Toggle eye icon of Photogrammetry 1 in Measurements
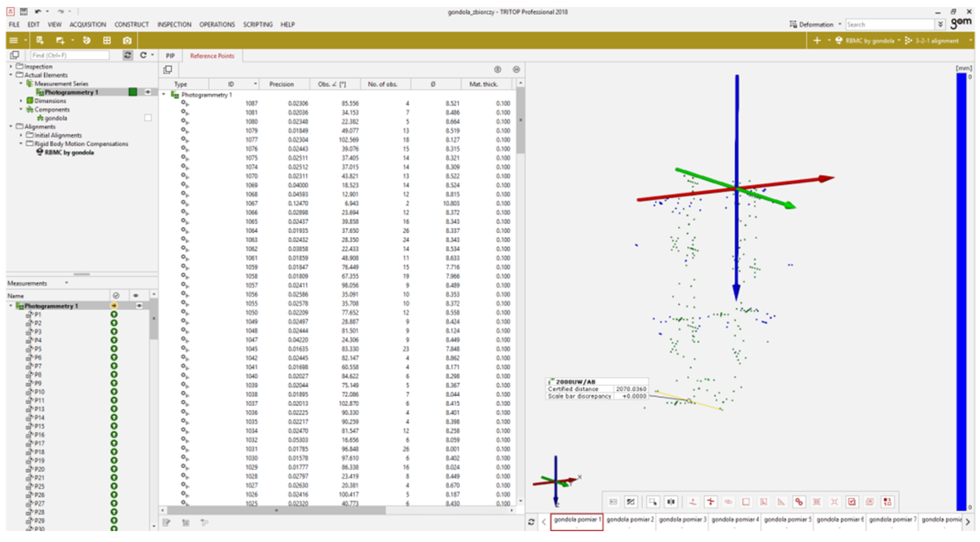 point(139,306)
